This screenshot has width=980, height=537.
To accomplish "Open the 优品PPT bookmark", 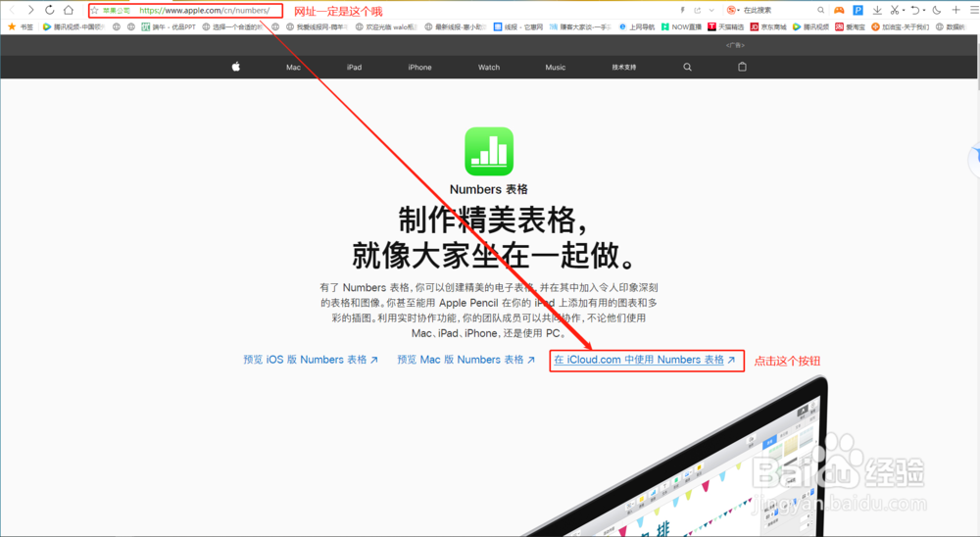I will (169, 26).
